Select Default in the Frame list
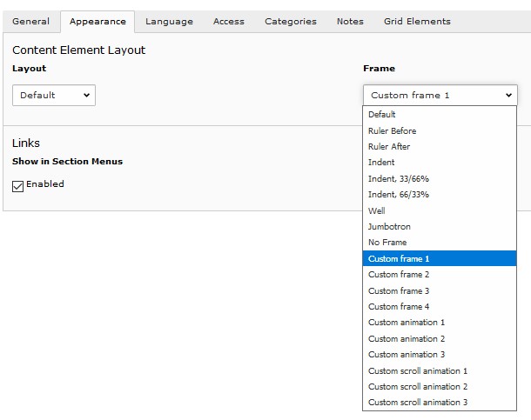531x420 pixels. pos(381,115)
